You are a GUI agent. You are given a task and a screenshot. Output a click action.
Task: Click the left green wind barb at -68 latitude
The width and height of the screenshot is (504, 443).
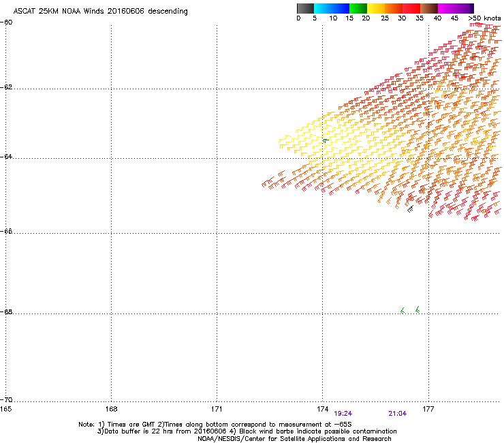[403, 310]
